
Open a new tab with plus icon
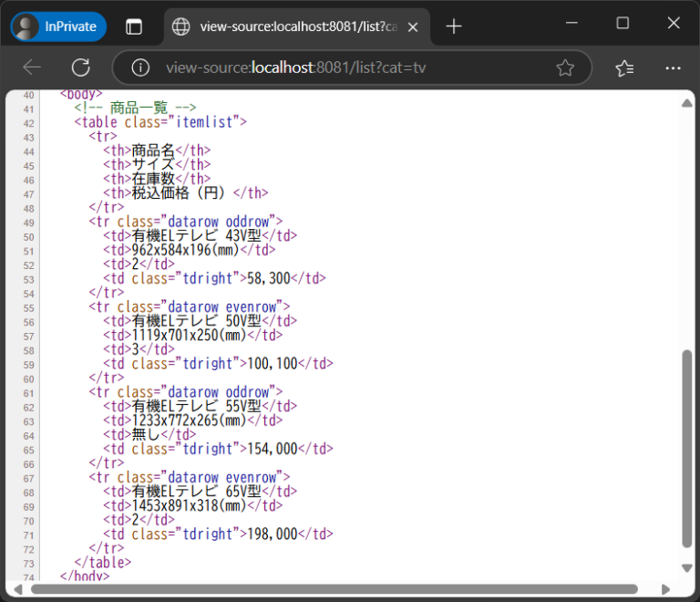453,26
